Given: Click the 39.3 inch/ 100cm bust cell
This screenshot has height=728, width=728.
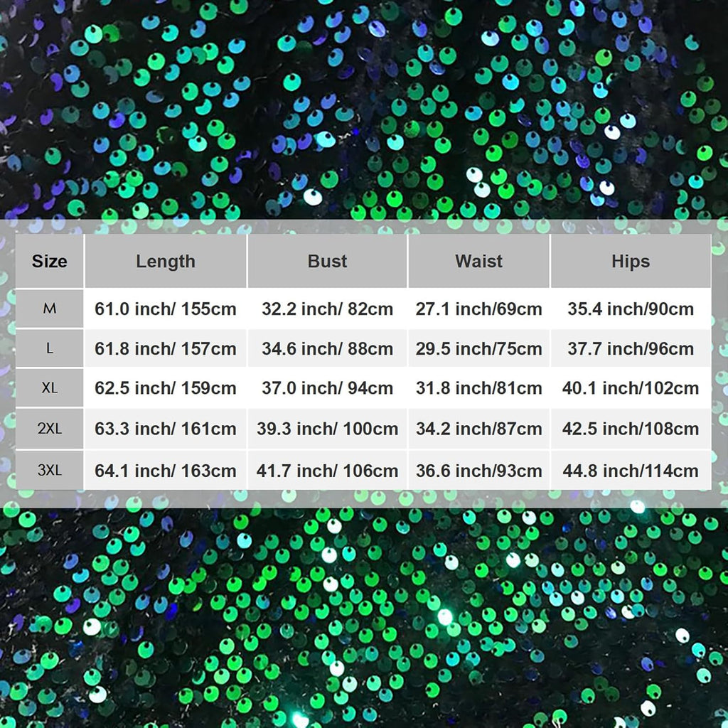Looking at the screenshot, I should pos(327,429).
